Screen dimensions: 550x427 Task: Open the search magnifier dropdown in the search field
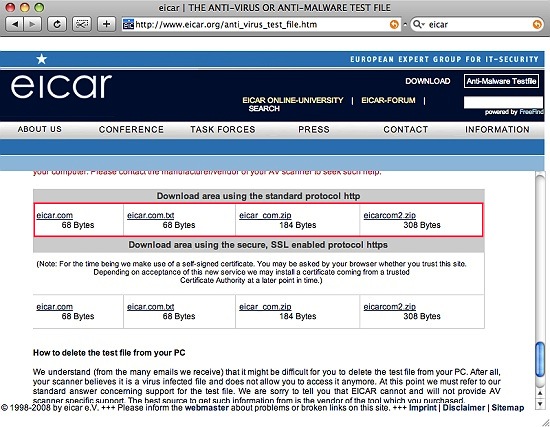coord(419,25)
